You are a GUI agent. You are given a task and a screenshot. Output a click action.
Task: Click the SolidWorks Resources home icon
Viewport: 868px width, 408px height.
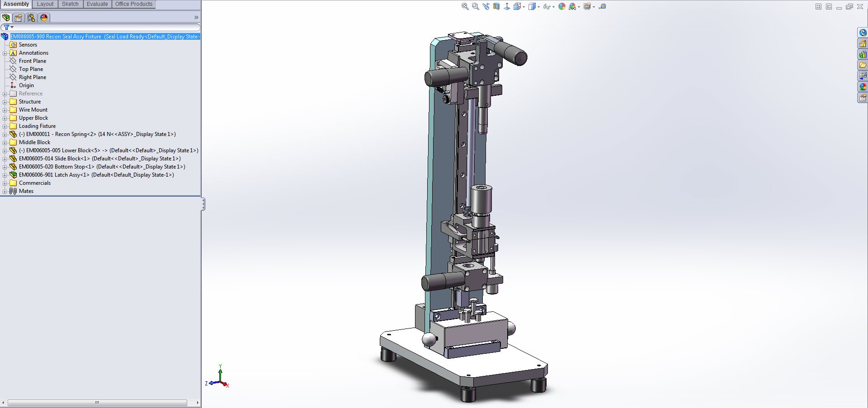tap(863, 43)
